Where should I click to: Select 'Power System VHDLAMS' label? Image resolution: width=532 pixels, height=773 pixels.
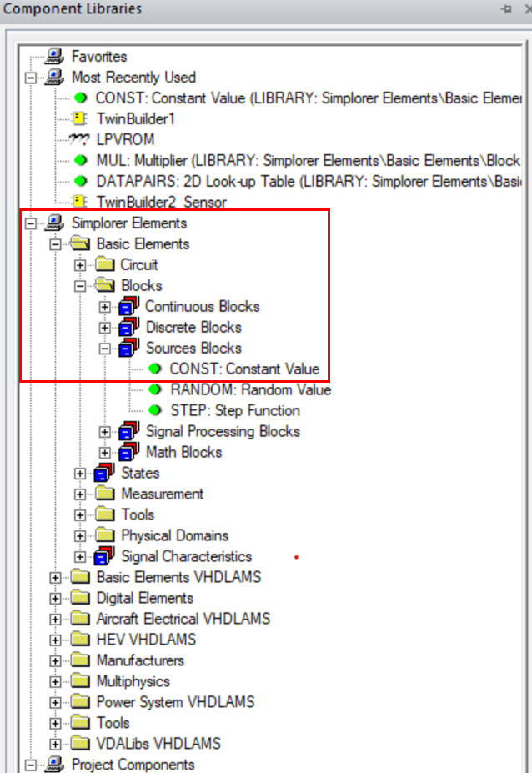(175, 702)
